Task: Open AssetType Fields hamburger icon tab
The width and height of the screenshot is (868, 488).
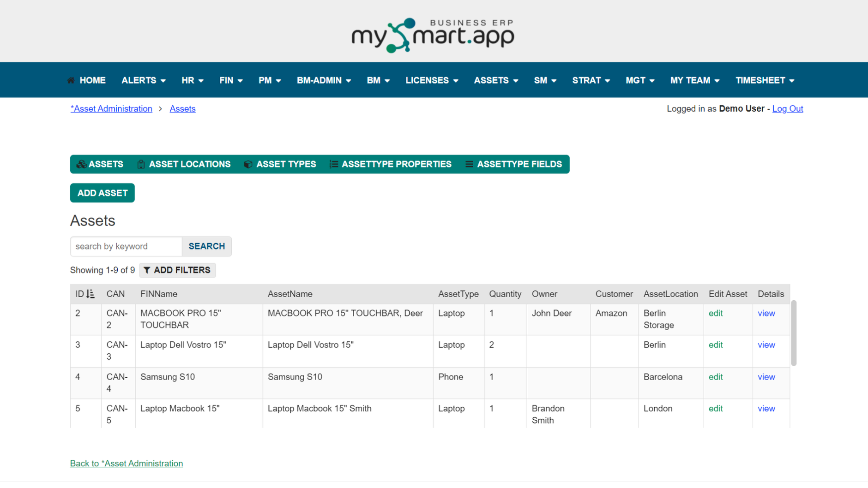Action: 513,164
